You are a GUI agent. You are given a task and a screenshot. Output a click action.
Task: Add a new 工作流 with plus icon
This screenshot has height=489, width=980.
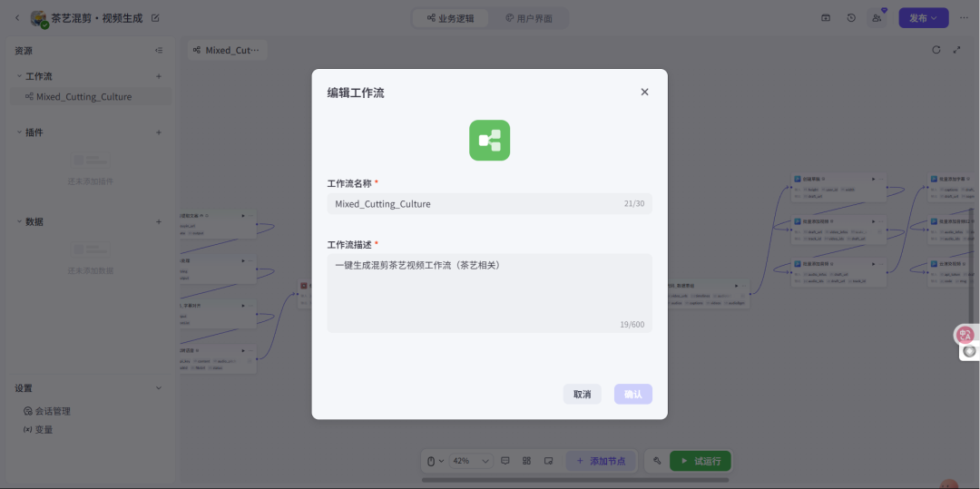159,76
